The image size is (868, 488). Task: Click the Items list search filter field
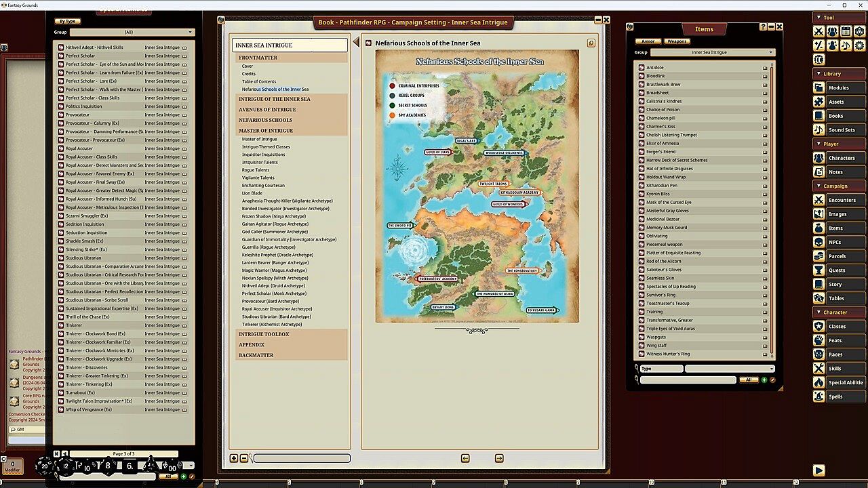click(688, 380)
